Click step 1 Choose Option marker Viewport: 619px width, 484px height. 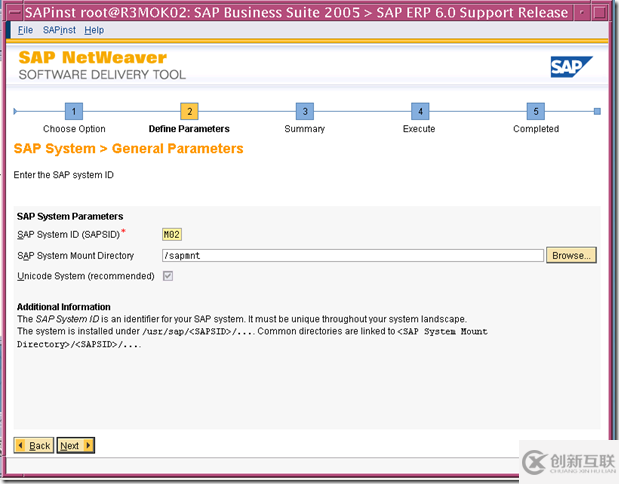(x=74, y=111)
